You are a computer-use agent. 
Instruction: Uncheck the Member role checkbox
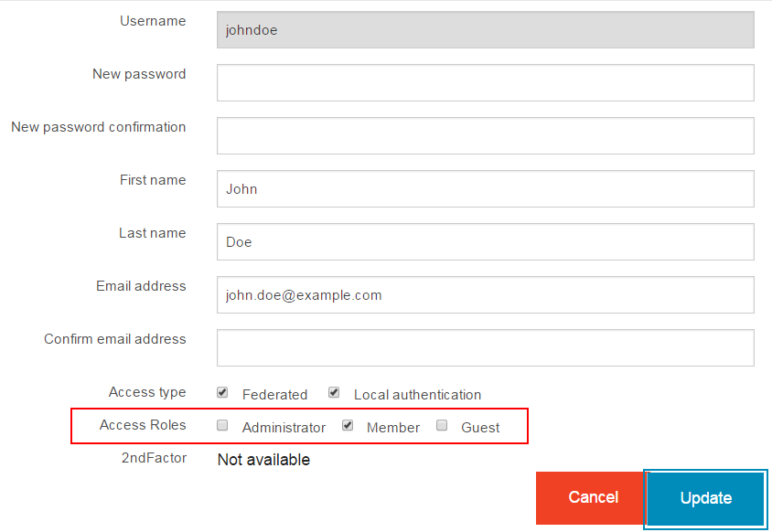point(348,425)
